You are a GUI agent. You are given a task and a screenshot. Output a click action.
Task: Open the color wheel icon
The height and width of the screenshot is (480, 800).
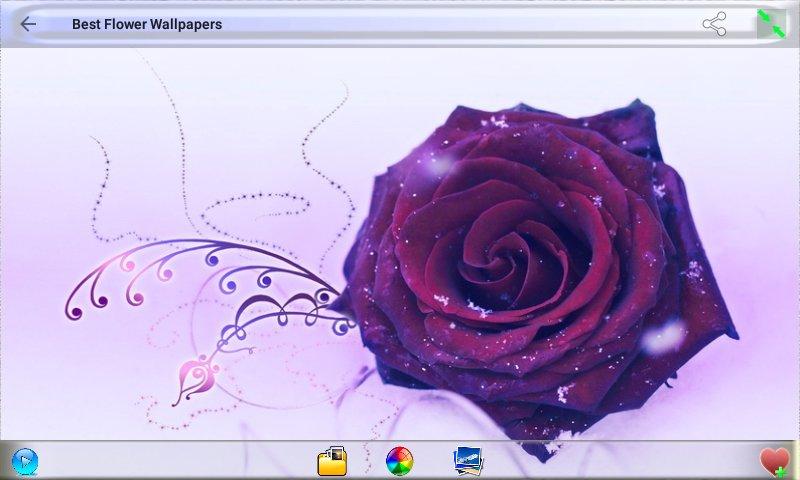[399, 461]
